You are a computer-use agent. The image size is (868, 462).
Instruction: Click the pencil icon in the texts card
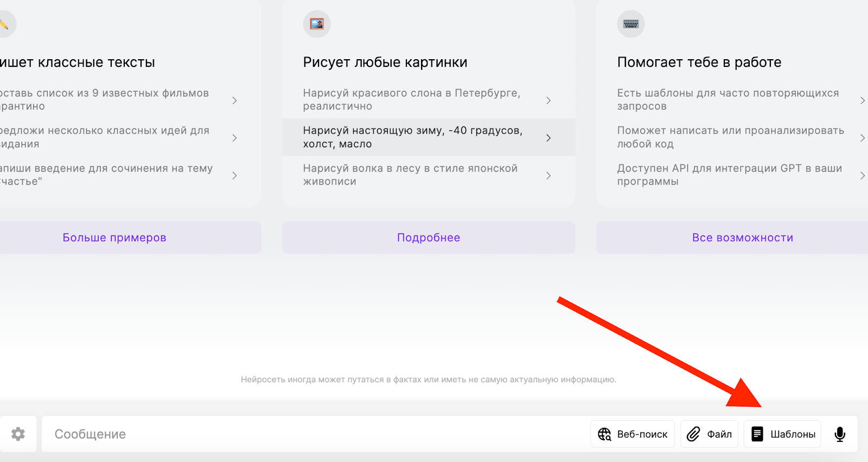click(4, 24)
